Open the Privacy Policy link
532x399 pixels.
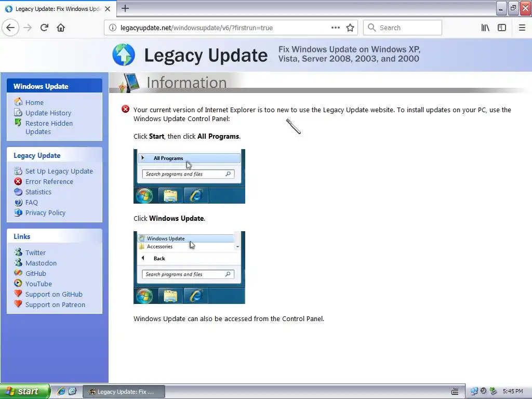[x=46, y=212]
